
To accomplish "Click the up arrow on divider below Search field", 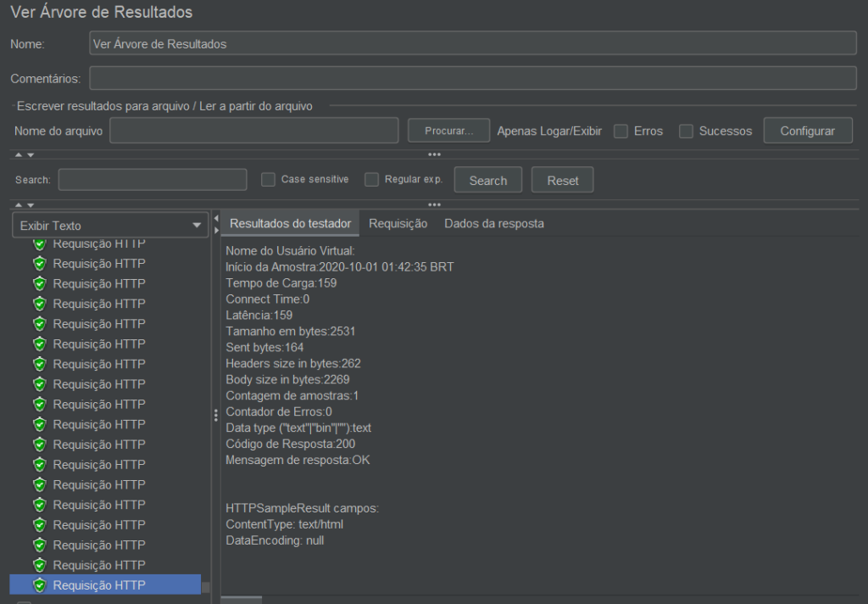I will tap(19, 205).
